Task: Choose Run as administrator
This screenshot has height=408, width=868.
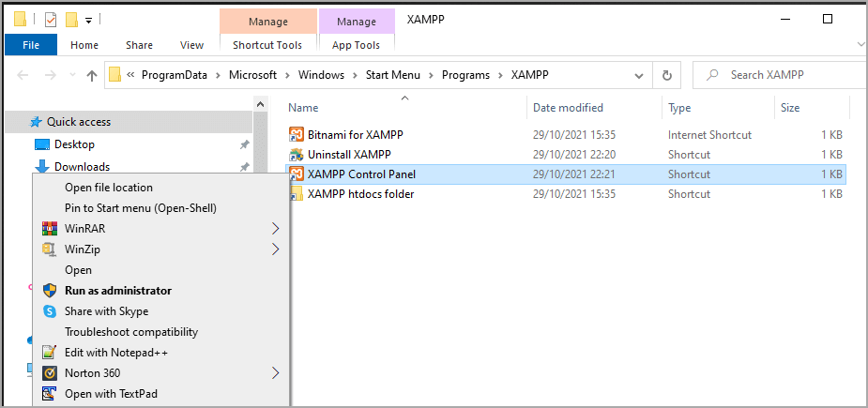Action: [117, 291]
